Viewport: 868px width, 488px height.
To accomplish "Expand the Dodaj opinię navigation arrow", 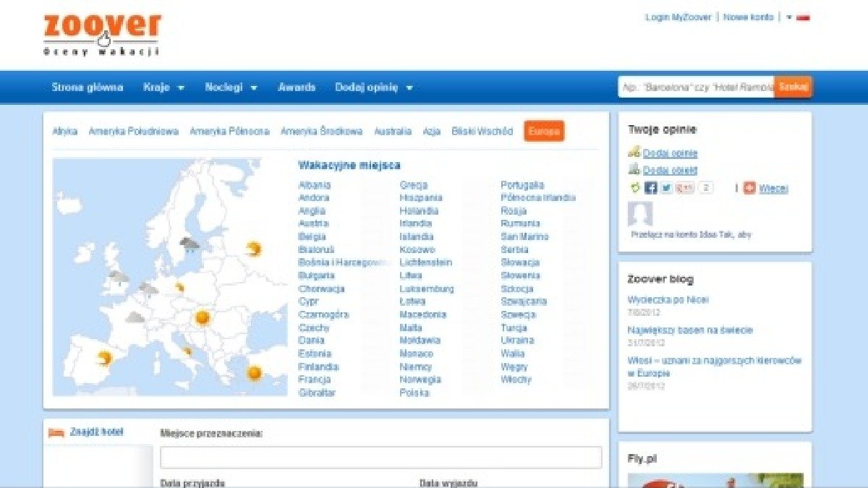I will pos(409,88).
